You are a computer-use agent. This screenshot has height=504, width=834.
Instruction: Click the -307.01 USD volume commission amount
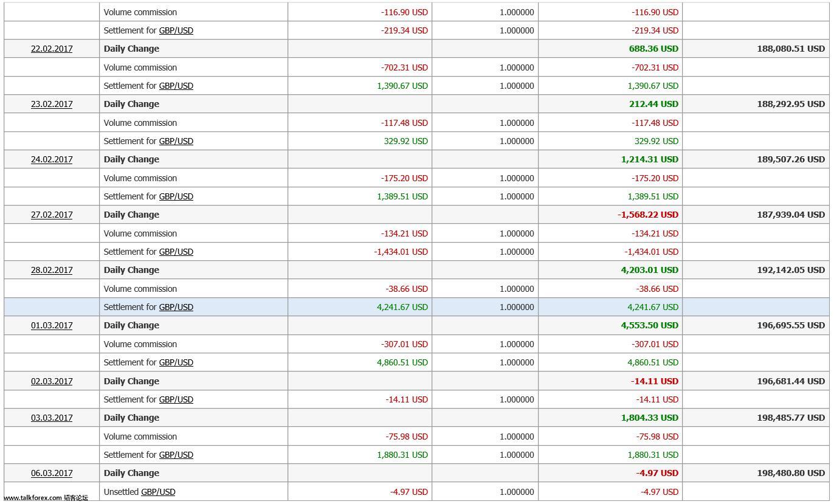pyautogui.click(x=404, y=344)
